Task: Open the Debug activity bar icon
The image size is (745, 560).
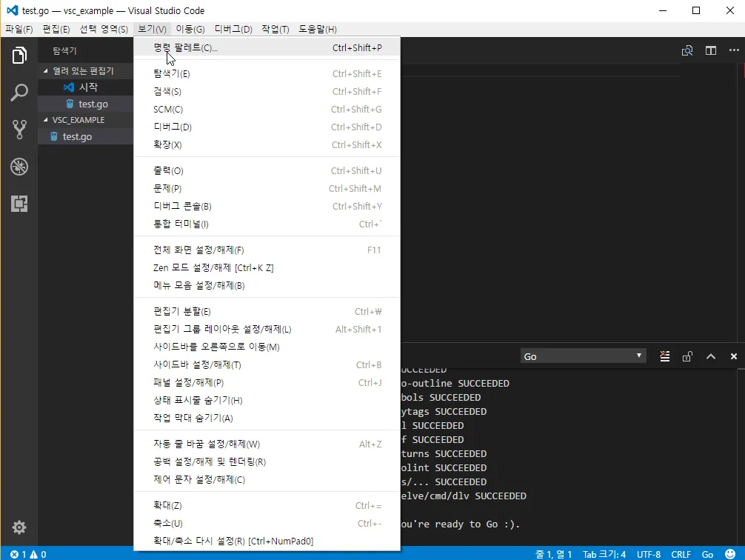Action: [x=19, y=167]
